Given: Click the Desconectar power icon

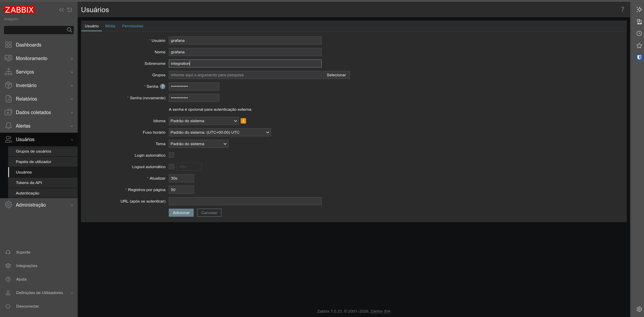Looking at the screenshot, I should [8, 306].
